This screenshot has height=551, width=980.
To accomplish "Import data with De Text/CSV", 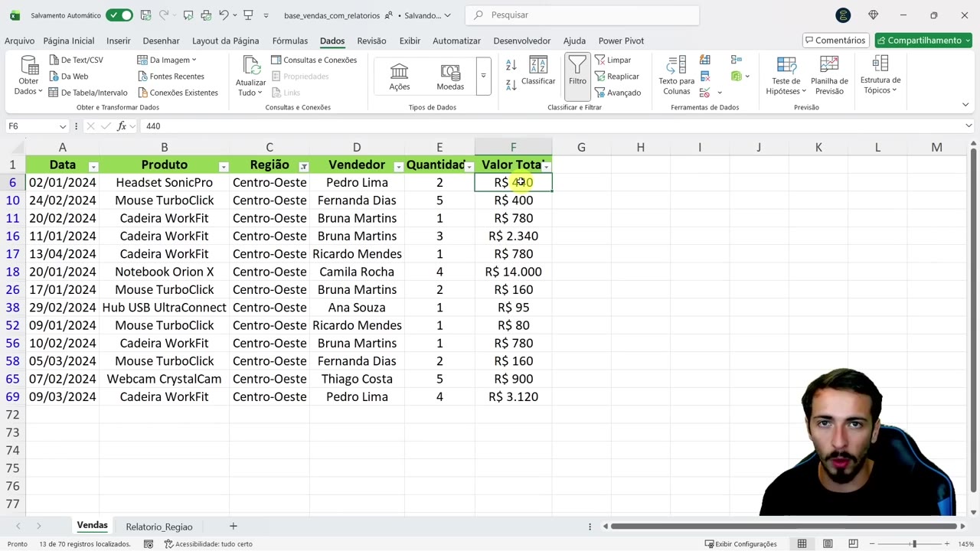I will pos(76,60).
